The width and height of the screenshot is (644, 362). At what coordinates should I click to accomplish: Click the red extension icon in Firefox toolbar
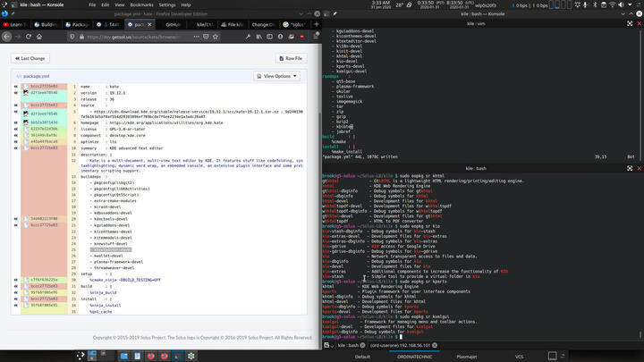click(x=302, y=37)
